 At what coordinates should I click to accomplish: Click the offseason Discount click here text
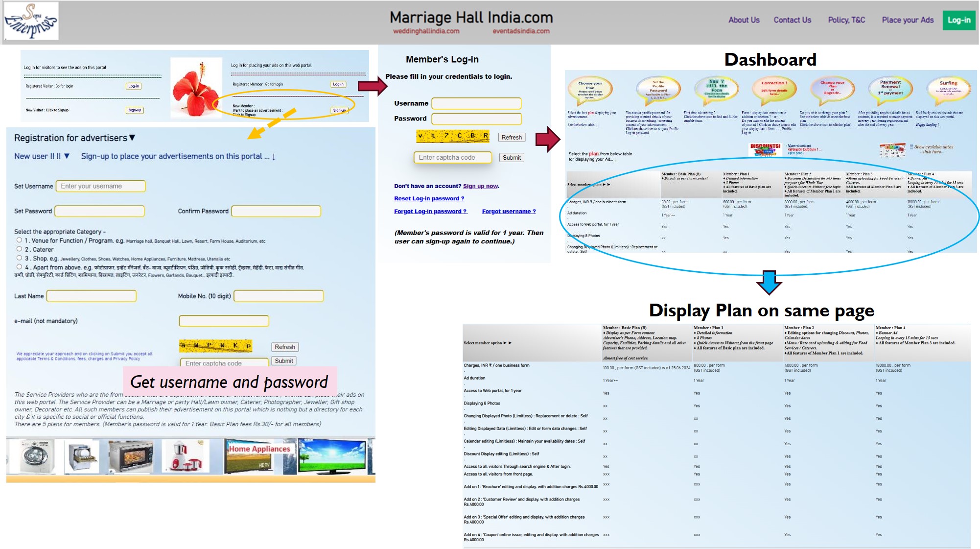tap(804, 149)
